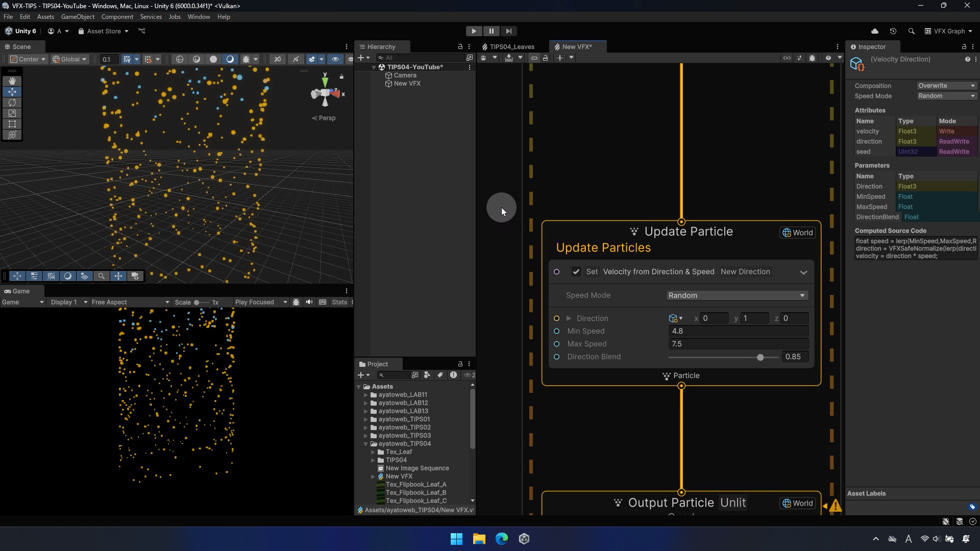Click the Play button
Viewport: 980px width, 551px height.
click(x=474, y=31)
